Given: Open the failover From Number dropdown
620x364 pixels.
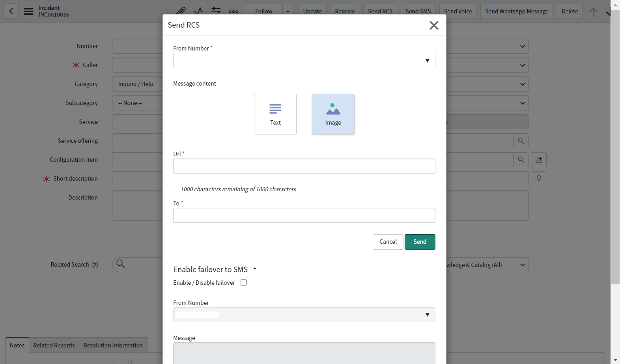Looking at the screenshot, I should point(304,315).
